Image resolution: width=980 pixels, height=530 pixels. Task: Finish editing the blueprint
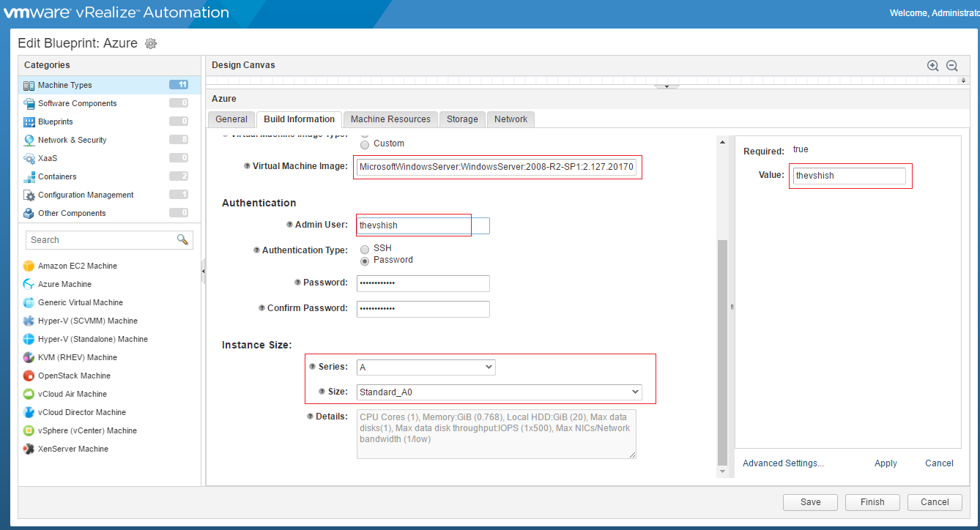click(872, 502)
